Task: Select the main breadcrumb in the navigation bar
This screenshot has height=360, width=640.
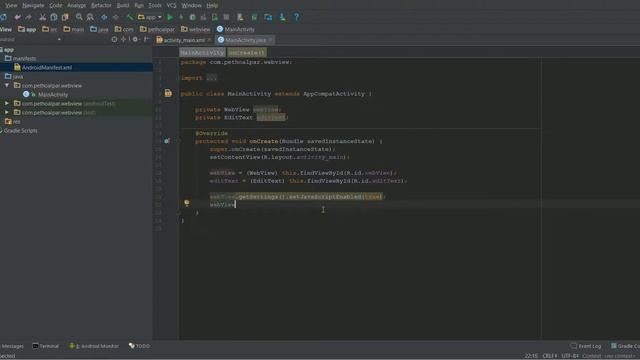Action: pos(74,29)
